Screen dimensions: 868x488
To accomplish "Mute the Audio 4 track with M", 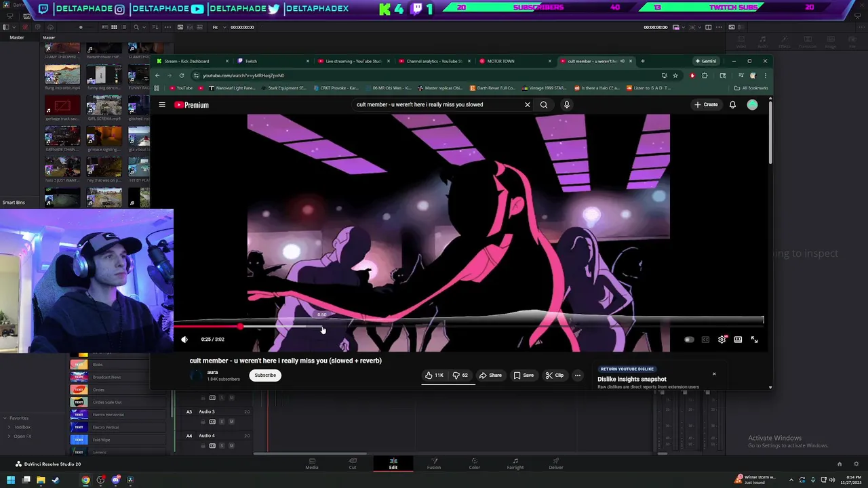I will coord(231,445).
